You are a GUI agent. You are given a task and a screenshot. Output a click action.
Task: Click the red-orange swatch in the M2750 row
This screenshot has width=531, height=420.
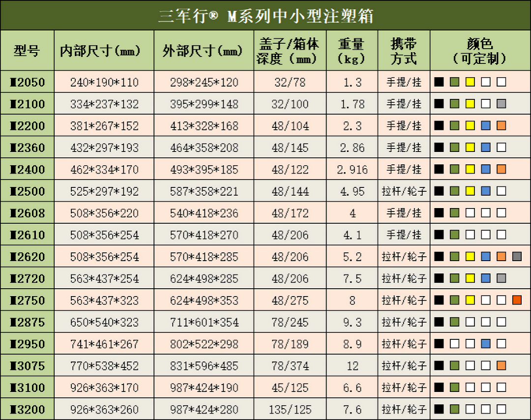[517, 300]
